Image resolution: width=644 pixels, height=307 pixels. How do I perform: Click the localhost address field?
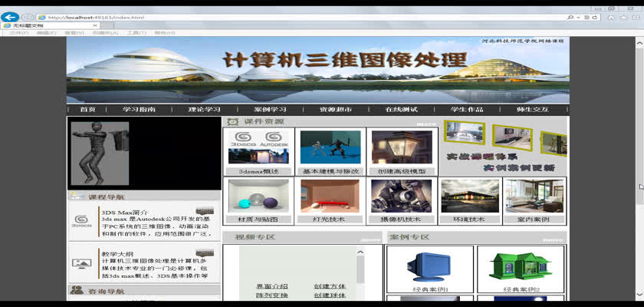[x=300, y=17]
